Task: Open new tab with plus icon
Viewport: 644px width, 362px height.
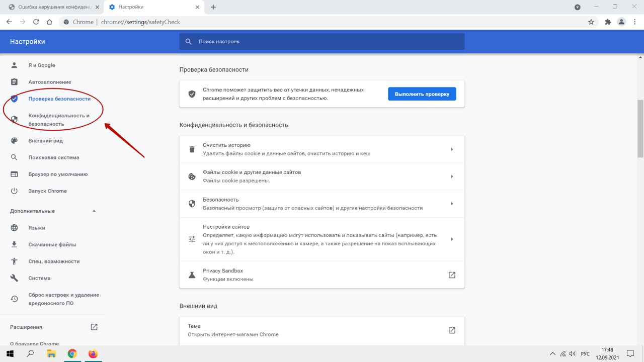Action: coord(213,7)
